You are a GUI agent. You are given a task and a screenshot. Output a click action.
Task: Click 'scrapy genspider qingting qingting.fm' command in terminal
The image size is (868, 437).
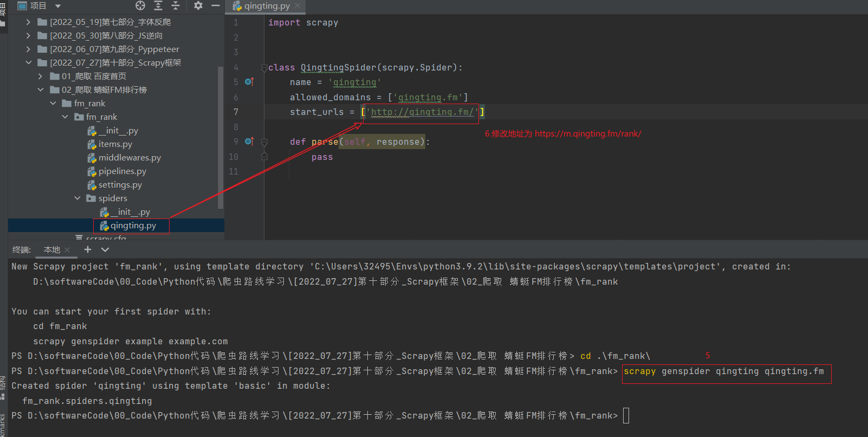click(724, 371)
